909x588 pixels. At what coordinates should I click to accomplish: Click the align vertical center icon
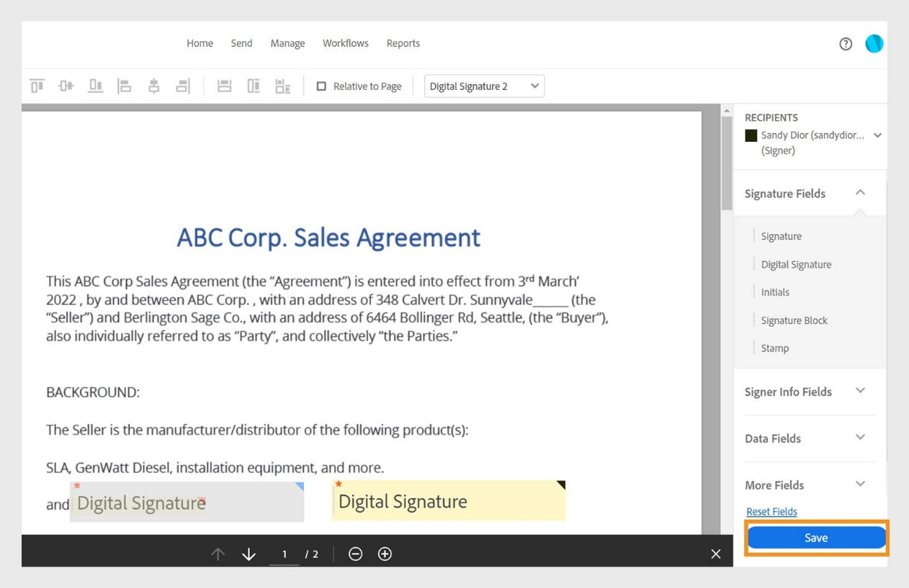coord(66,86)
